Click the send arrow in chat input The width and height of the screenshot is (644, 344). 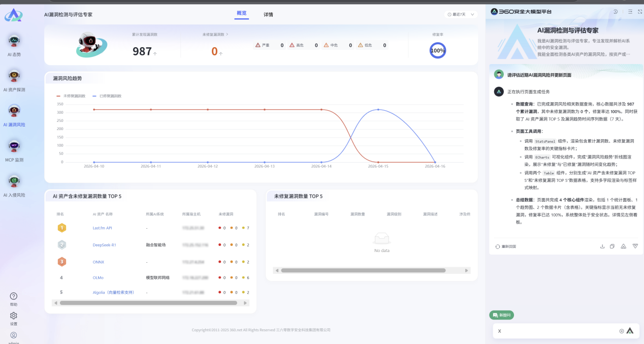pos(630,331)
